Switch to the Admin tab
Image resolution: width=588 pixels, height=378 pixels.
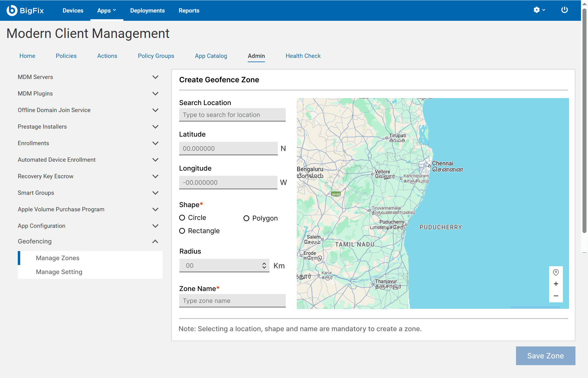coord(256,56)
